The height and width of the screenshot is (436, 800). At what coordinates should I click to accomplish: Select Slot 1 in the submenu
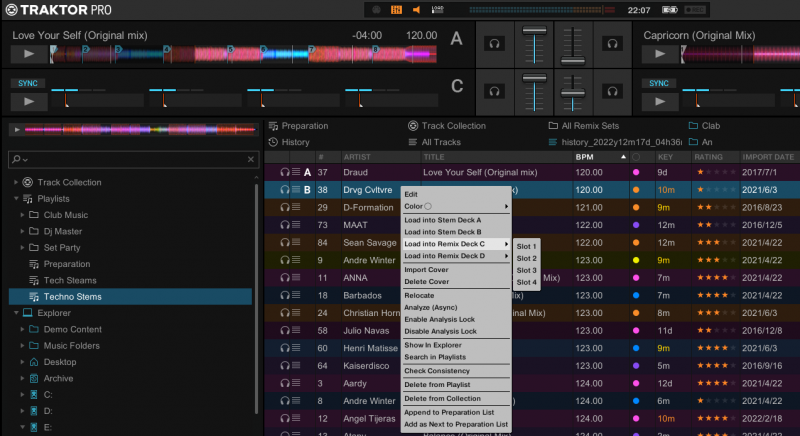527,246
